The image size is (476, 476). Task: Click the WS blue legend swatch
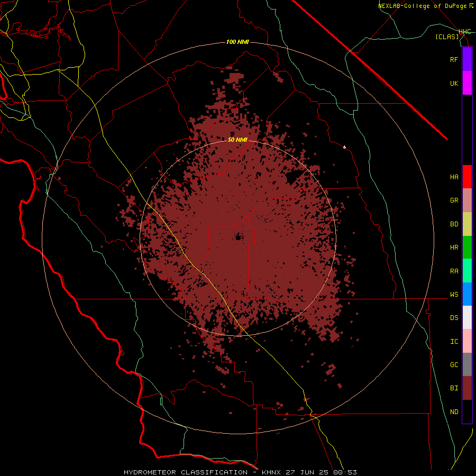[467, 294]
